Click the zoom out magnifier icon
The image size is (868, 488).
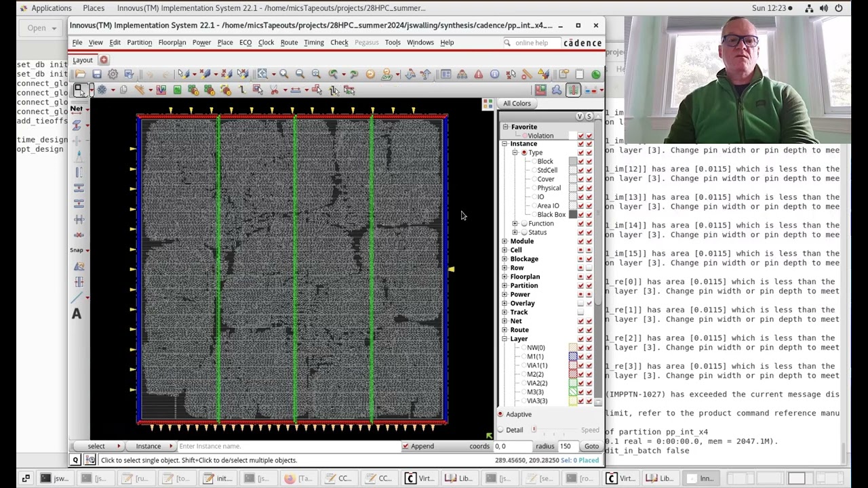(300, 74)
